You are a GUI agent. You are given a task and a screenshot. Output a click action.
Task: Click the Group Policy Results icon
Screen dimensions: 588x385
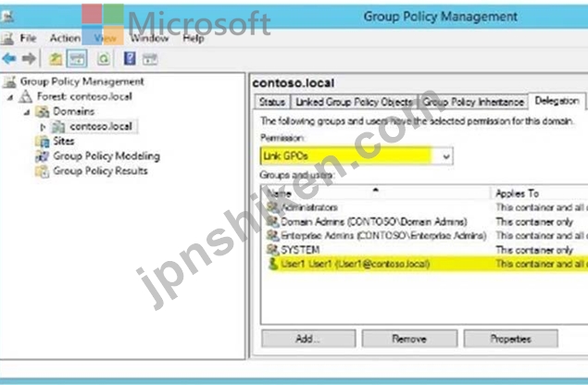tap(42, 171)
